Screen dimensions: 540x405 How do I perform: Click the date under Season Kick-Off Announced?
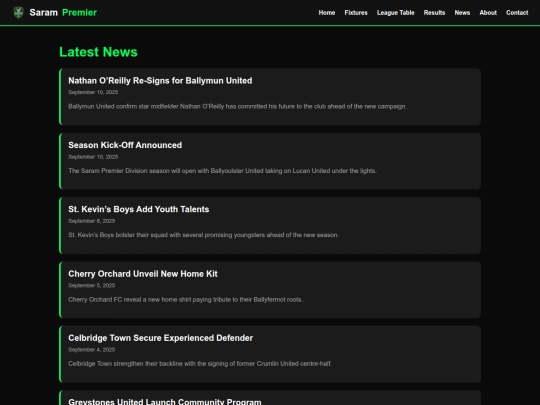point(93,157)
